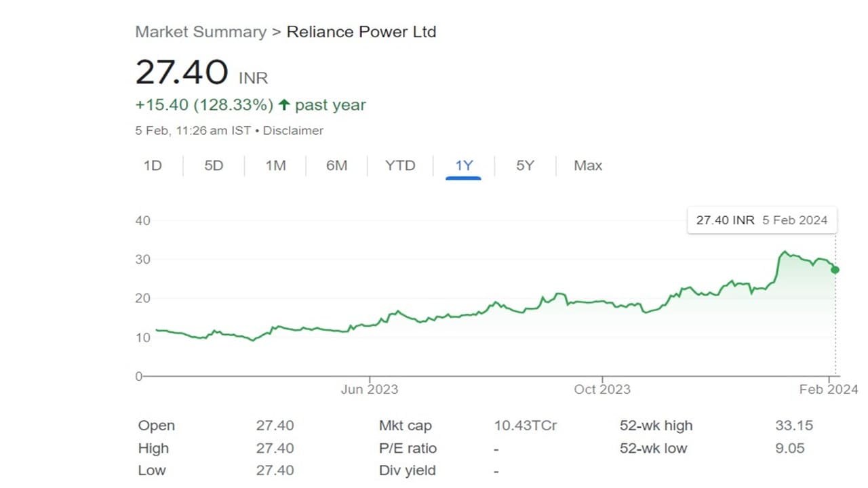
Task: Open the Market Summary link
Action: 201,32
